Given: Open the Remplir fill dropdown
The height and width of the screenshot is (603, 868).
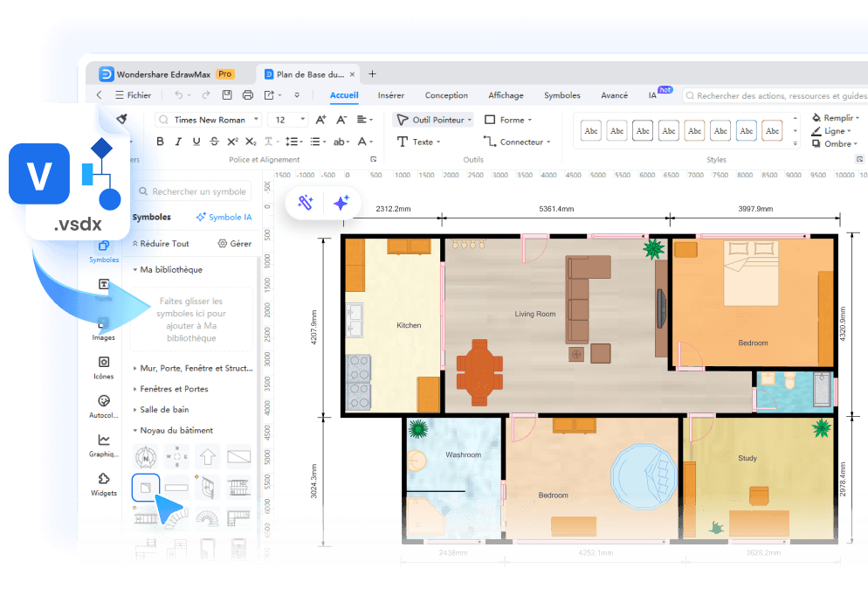Looking at the screenshot, I should click(834, 118).
